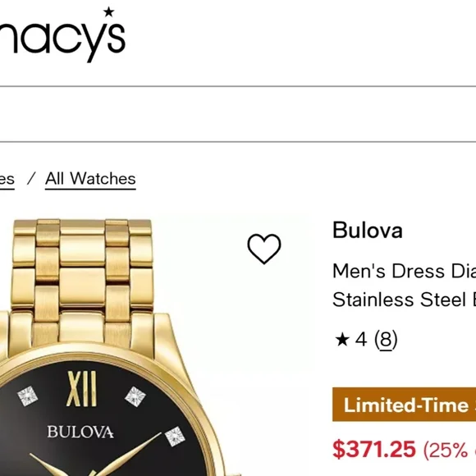Click the XII numeral on watch face
Screen dimensions: 476x476
click(81, 389)
